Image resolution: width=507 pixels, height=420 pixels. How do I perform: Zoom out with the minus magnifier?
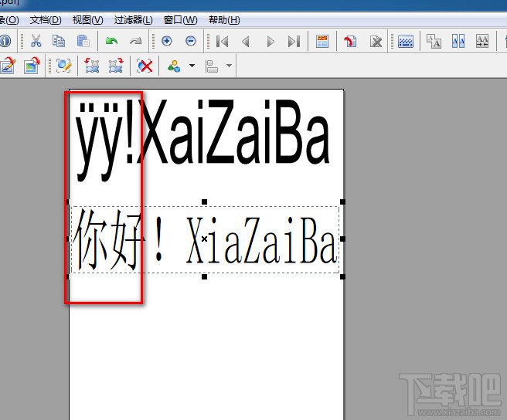[191, 41]
